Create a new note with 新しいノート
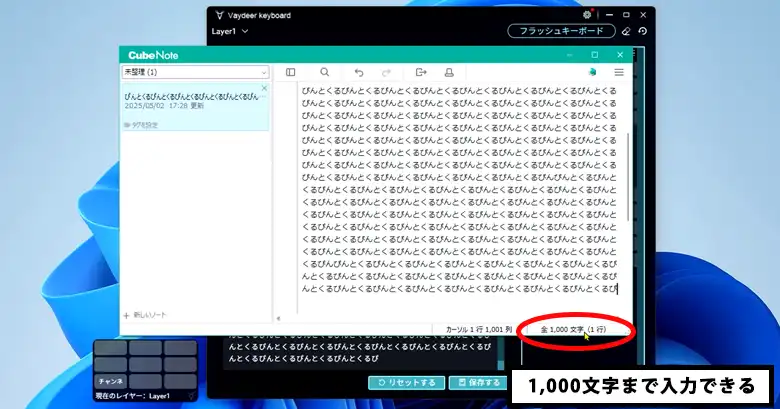This screenshot has height=409, width=780. 145,315
